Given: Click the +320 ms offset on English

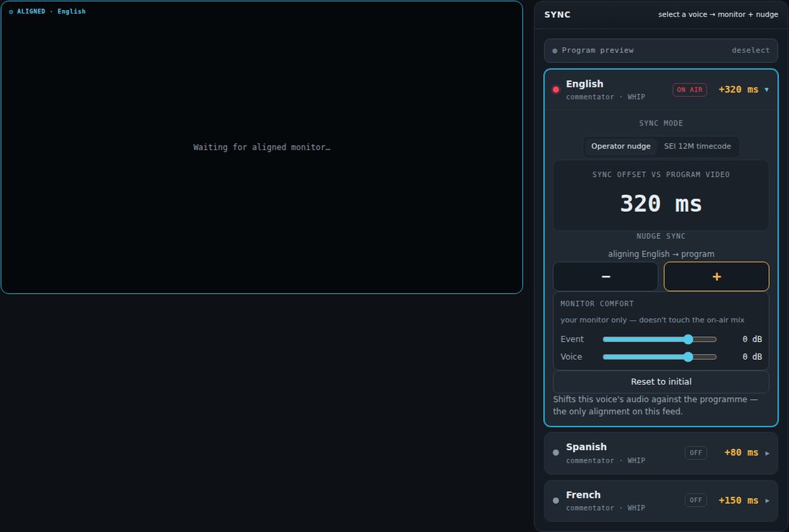Looking at the screenshot, I should [x=738, y=90].
